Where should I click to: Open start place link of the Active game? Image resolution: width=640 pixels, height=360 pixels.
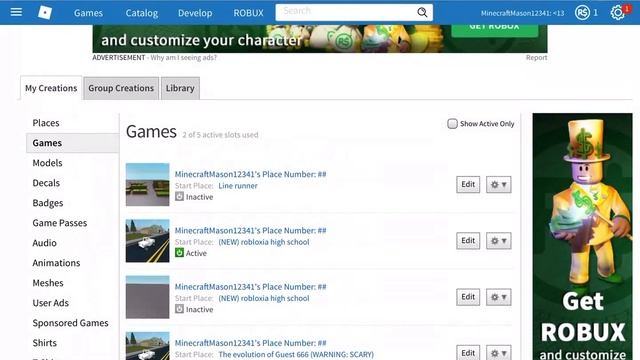coord(264,242)
